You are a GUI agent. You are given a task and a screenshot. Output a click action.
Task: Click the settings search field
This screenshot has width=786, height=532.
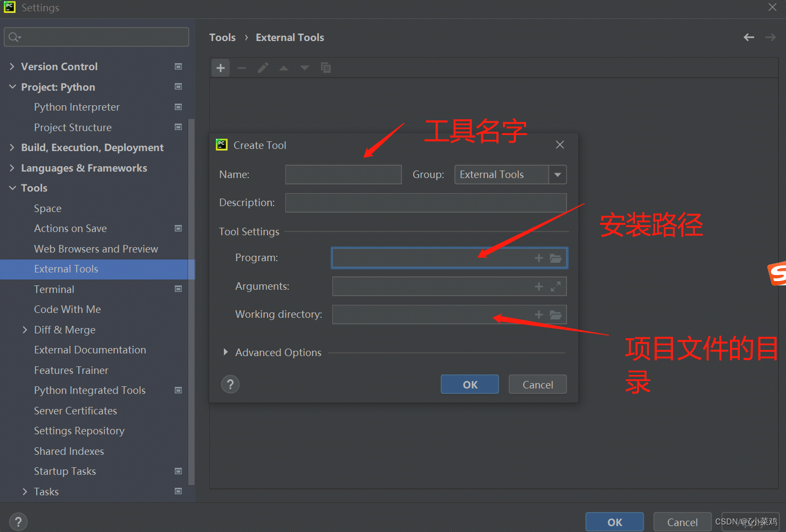pyautogui.click(x=96, y=37)
